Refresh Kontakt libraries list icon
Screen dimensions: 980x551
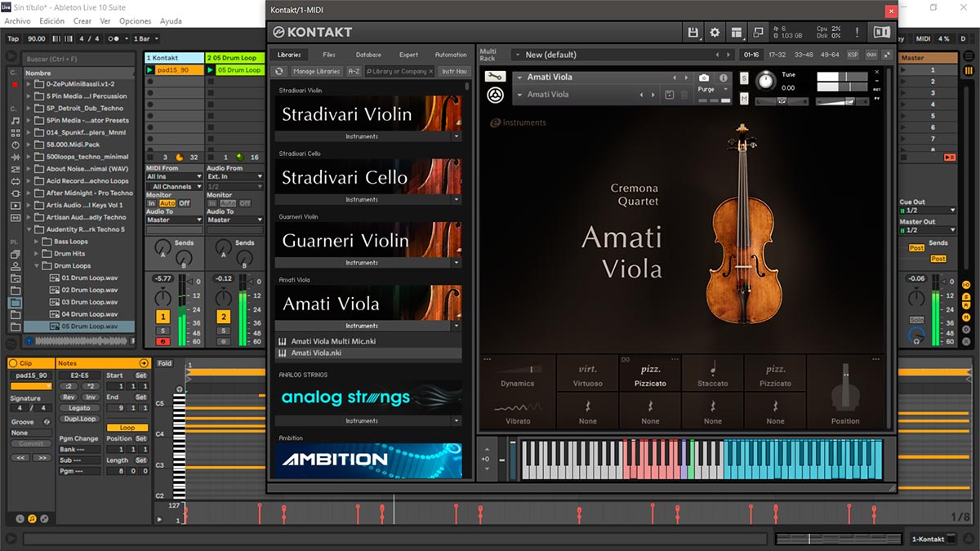[278, 71]
